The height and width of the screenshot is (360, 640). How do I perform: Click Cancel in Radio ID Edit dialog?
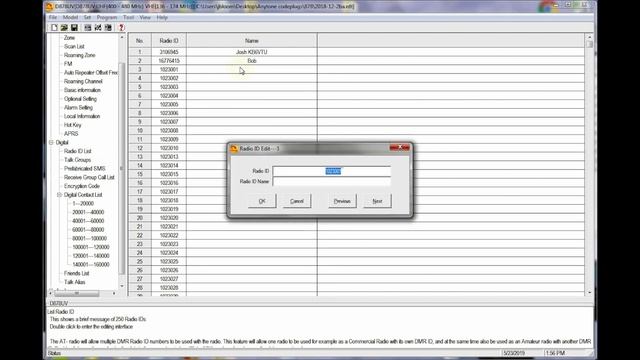[297, 201]
